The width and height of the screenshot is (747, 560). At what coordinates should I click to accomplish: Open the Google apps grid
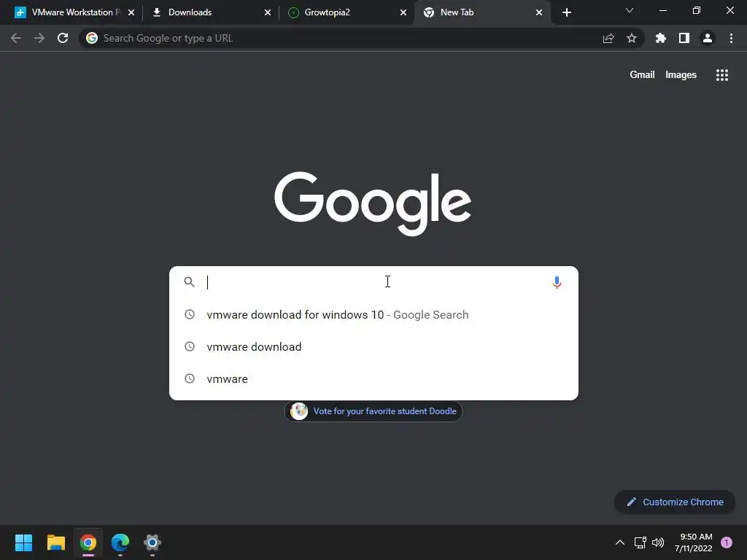pos(722,75)
